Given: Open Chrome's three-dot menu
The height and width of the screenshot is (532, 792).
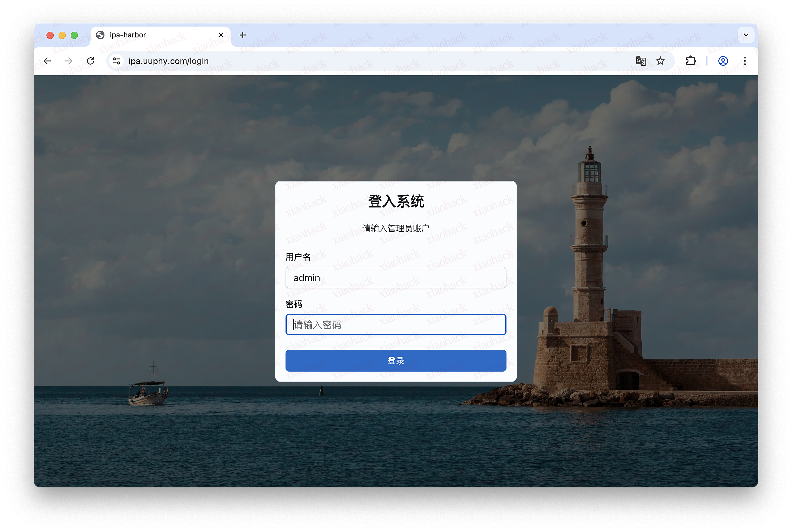Looking at the screenshot, I should point(745,61).
